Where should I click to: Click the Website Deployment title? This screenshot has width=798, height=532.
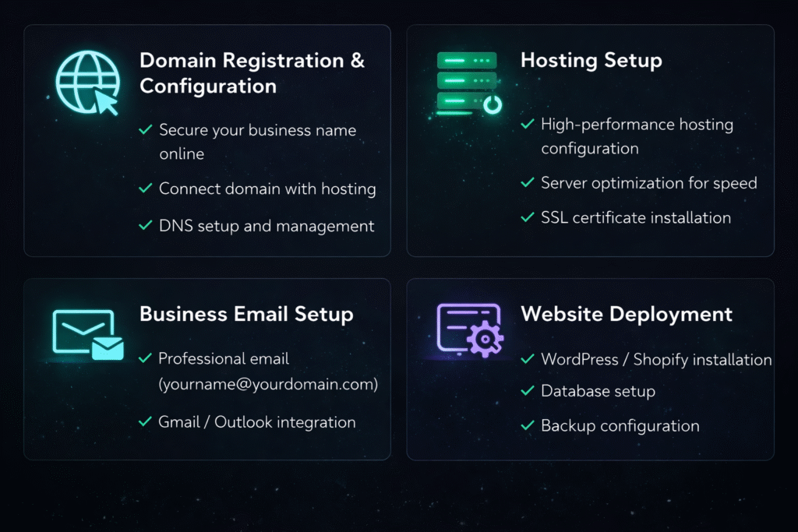tap(627, 314)
